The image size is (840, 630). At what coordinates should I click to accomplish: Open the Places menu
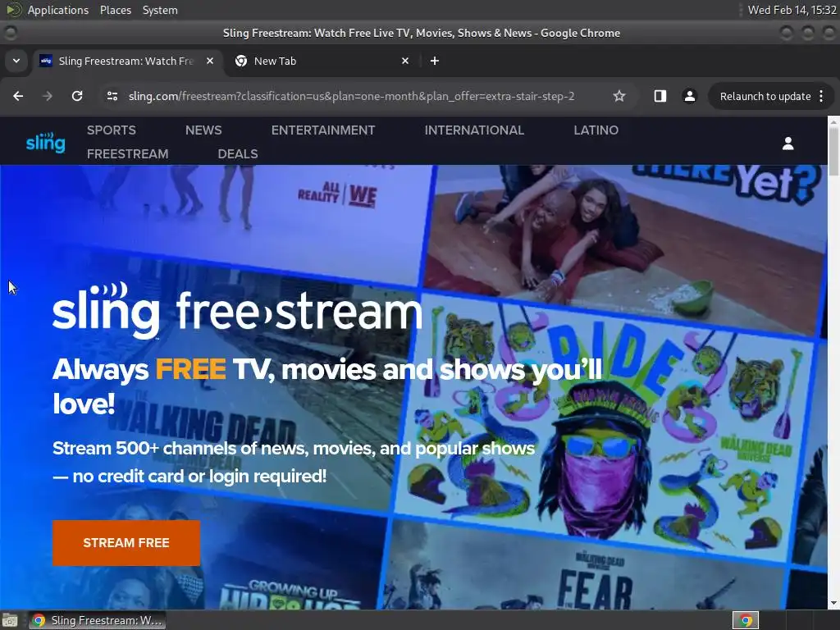point(115,10)
